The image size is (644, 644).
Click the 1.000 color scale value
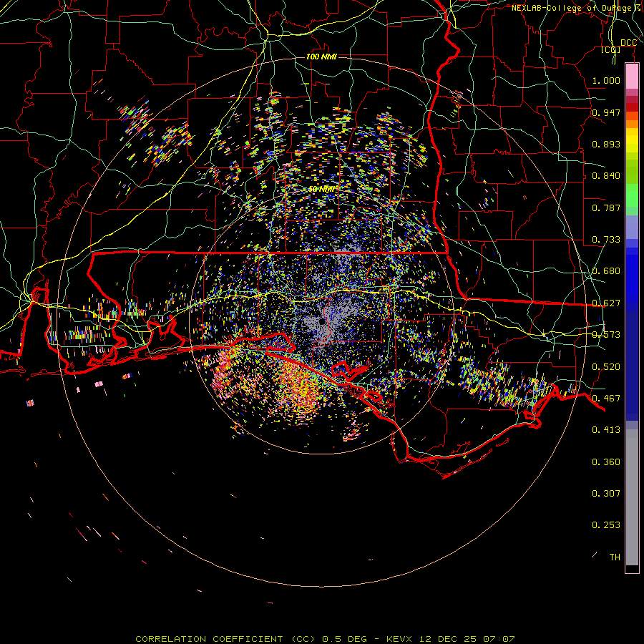click(x=606, y=80)
